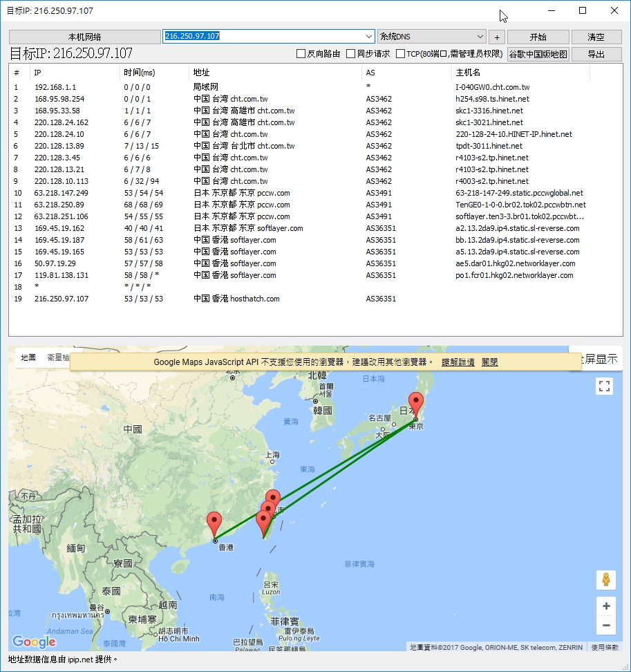
Task: Enable 同步请求 checkbox
Action: 351,53
